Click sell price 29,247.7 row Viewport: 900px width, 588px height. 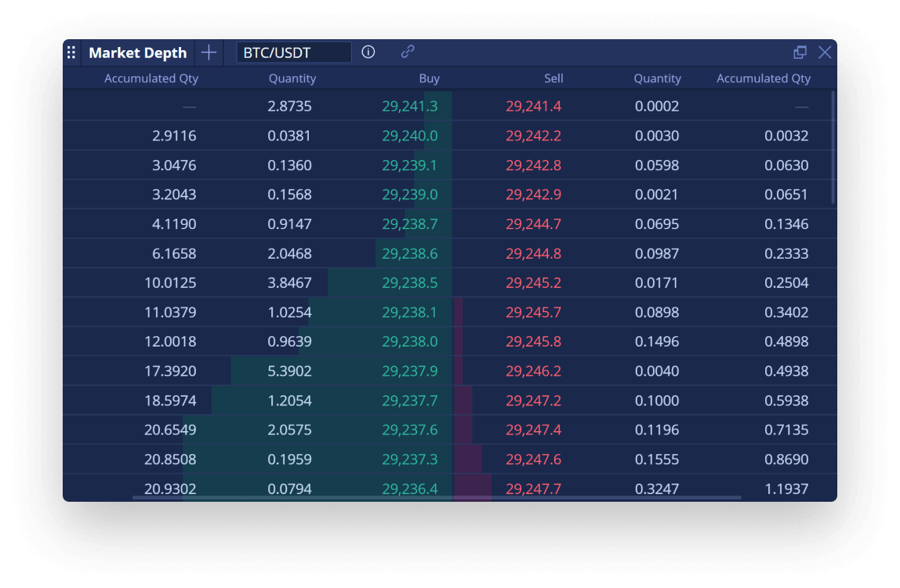tap(533, 488)
